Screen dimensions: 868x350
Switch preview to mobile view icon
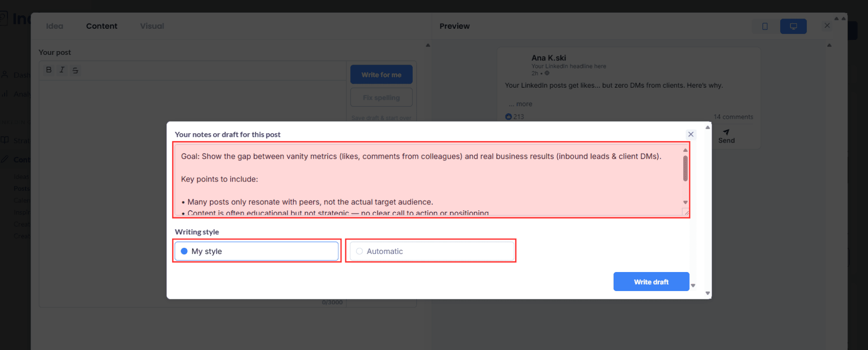point(765,26)
